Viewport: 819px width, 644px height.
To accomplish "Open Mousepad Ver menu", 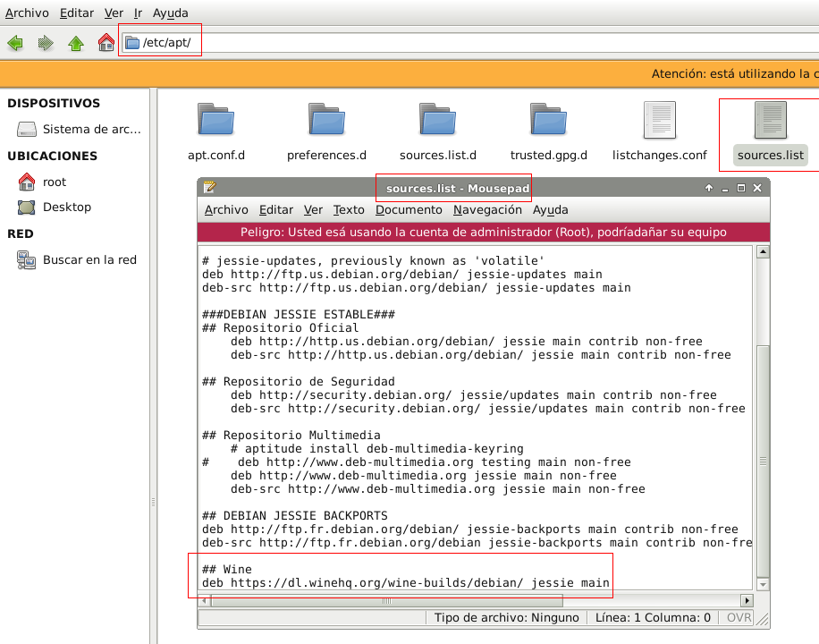I will [313, 209].
